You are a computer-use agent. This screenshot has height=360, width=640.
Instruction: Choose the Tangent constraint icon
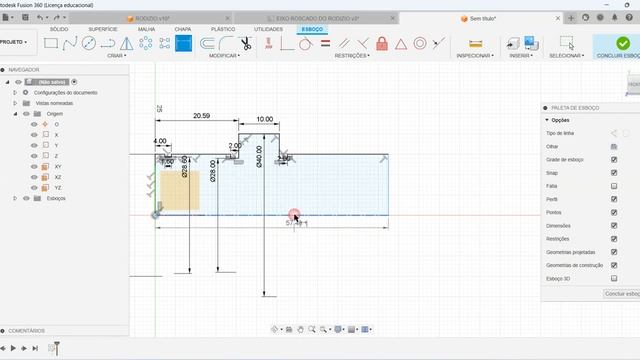pos(306,43)
